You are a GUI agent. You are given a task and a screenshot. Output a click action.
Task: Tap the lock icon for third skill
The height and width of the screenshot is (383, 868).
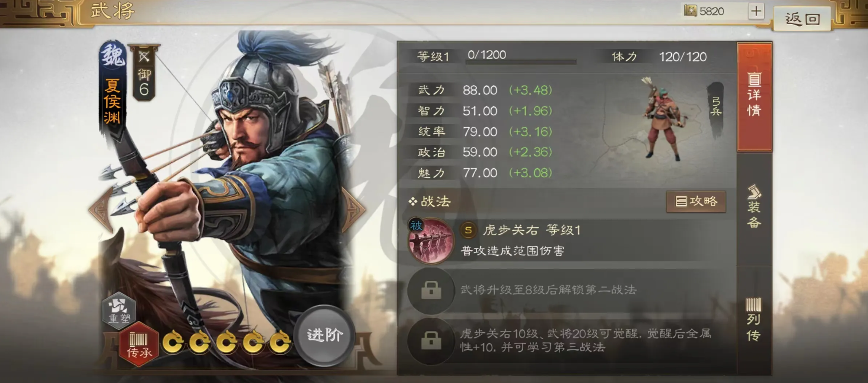[431, 340]
